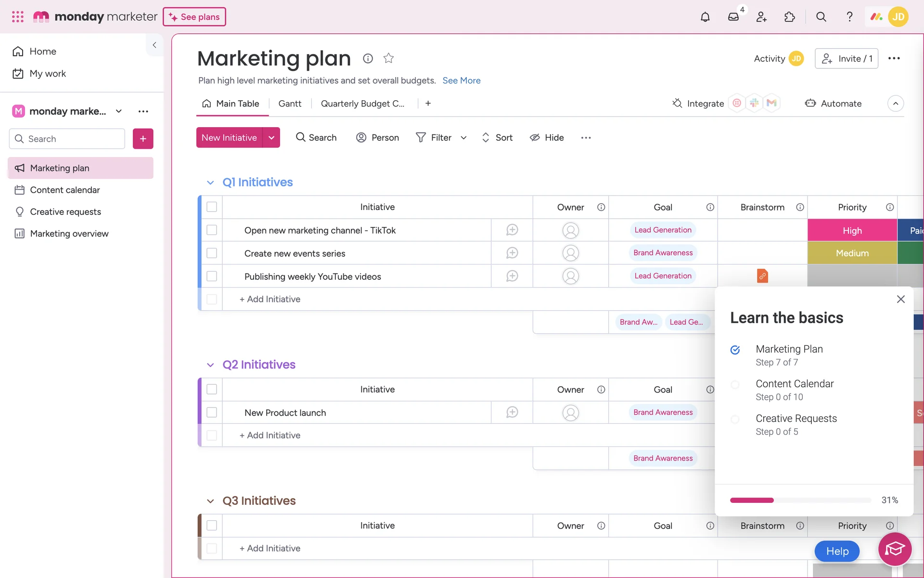The width and height of the screenshot is (924, 578).
Task: Expand the workspace selector chevron
Action: click(x=119, y=111)
